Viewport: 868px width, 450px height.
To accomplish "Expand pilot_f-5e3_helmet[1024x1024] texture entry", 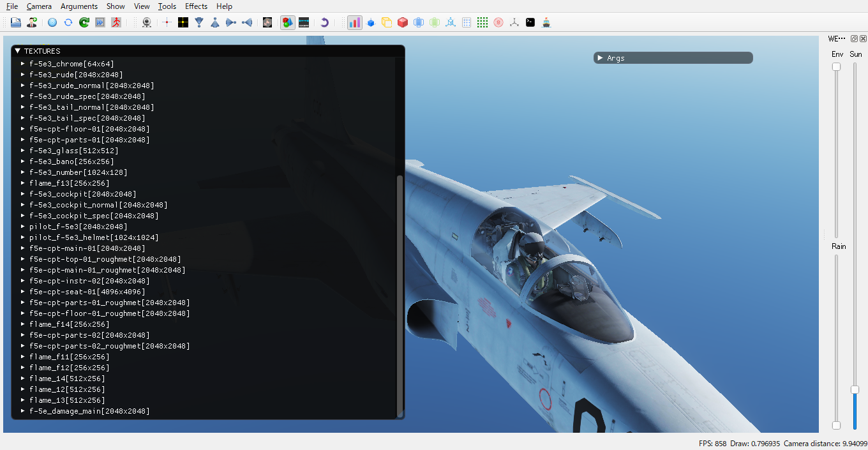I will coord(23,237).
